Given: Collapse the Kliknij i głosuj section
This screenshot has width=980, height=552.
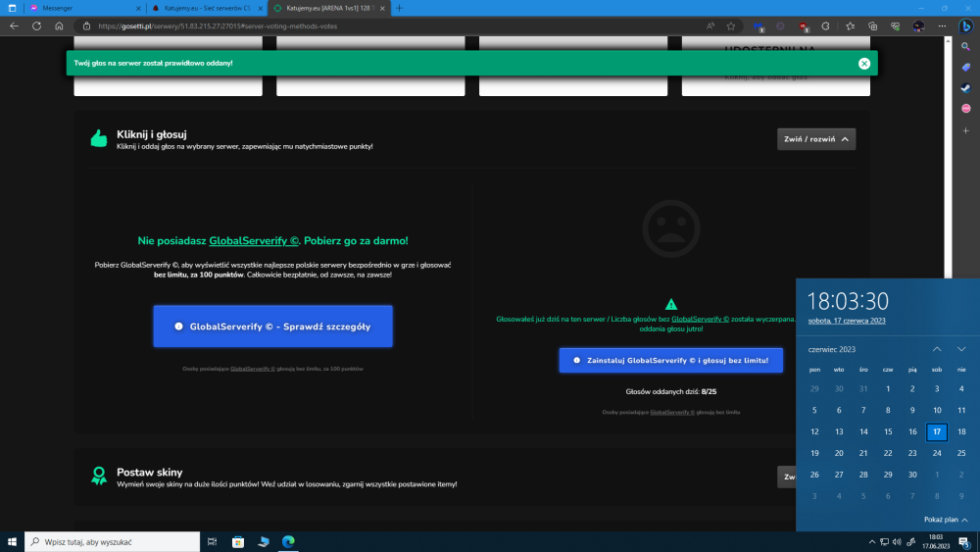Looking at the screenshot, I should click(x=815, y=139).
